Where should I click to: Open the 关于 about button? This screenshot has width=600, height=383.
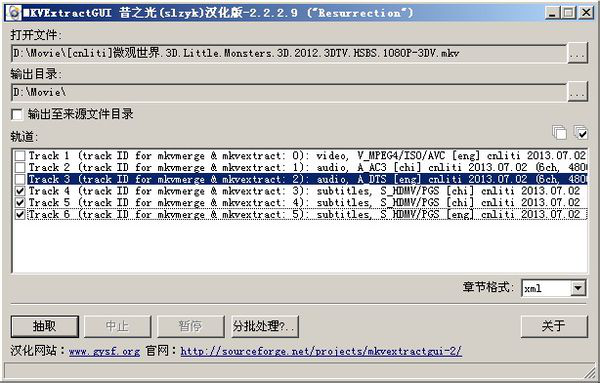point(554,326)
